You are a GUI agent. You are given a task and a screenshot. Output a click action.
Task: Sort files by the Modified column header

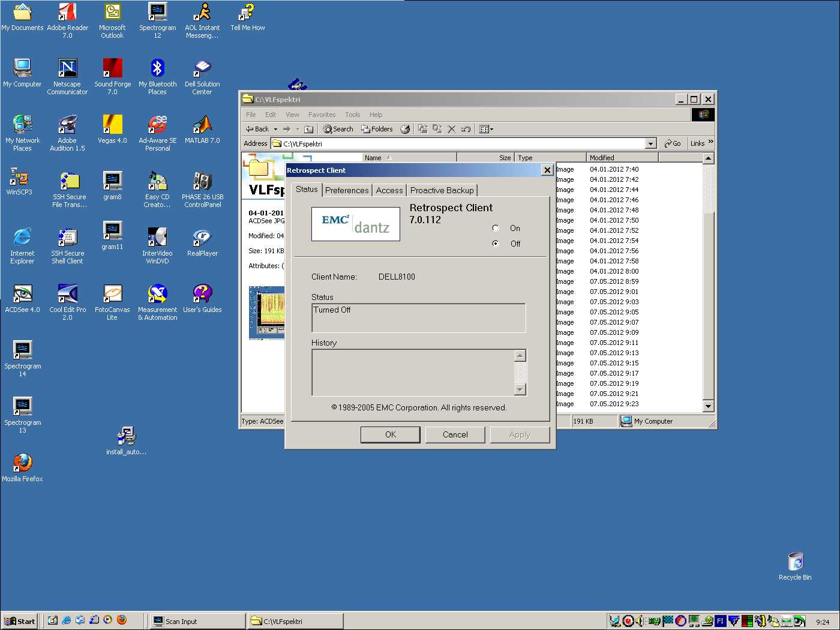(x=622, y=158)
